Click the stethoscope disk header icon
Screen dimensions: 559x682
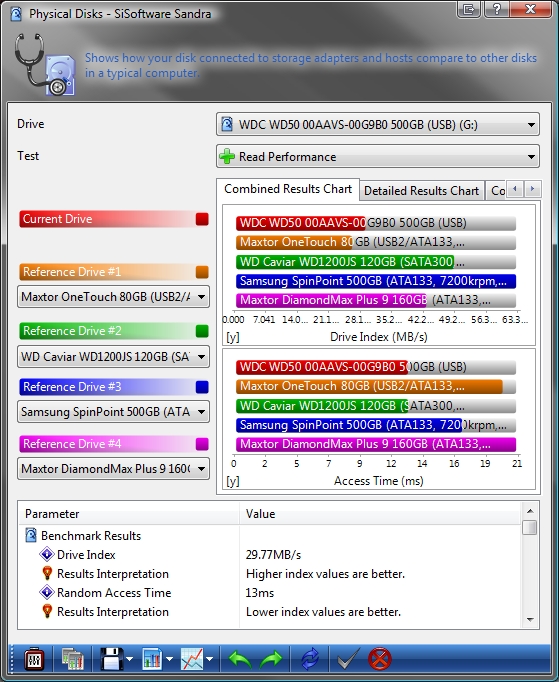coord(45,64)
